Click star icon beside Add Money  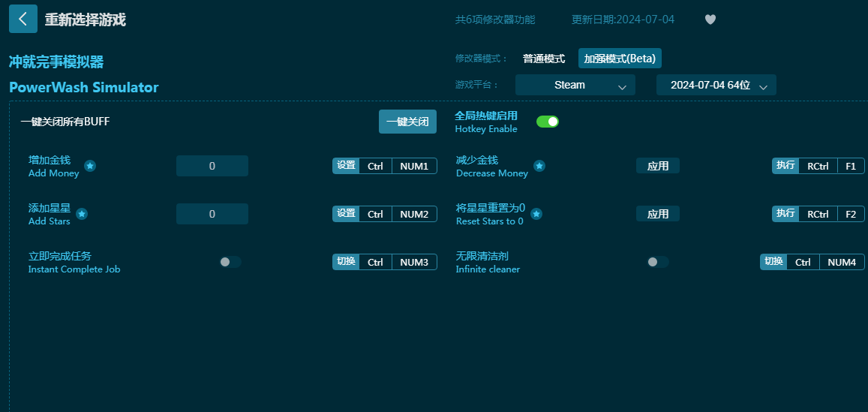tap(90, 166)
